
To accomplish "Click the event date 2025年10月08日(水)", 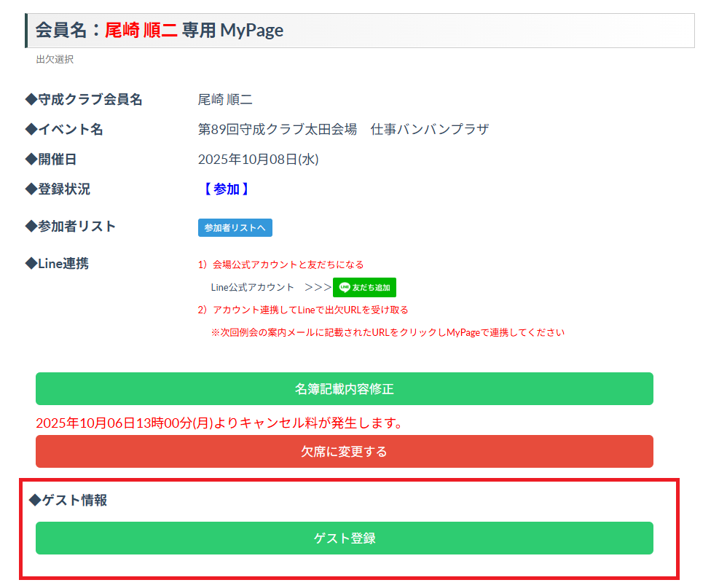I will (258, 160).
